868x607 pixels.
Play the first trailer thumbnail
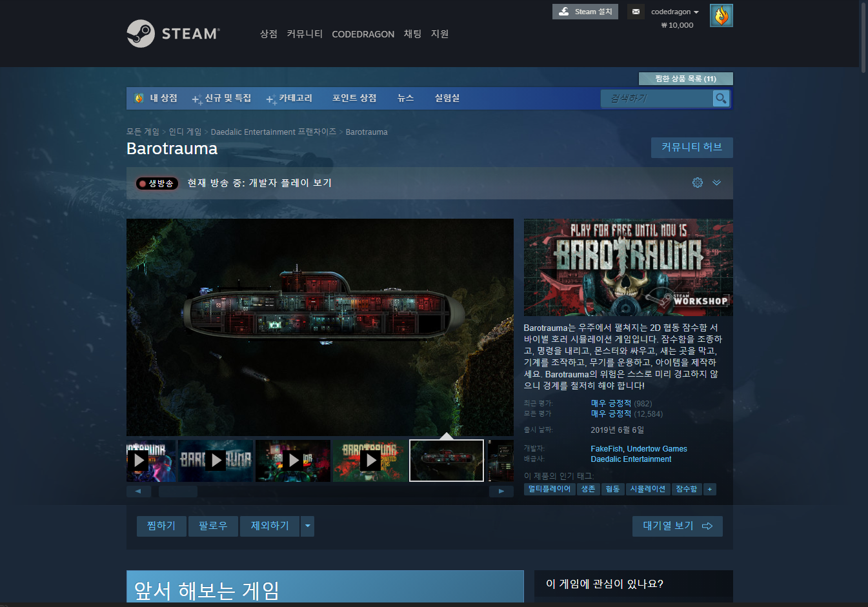point(151,461)
